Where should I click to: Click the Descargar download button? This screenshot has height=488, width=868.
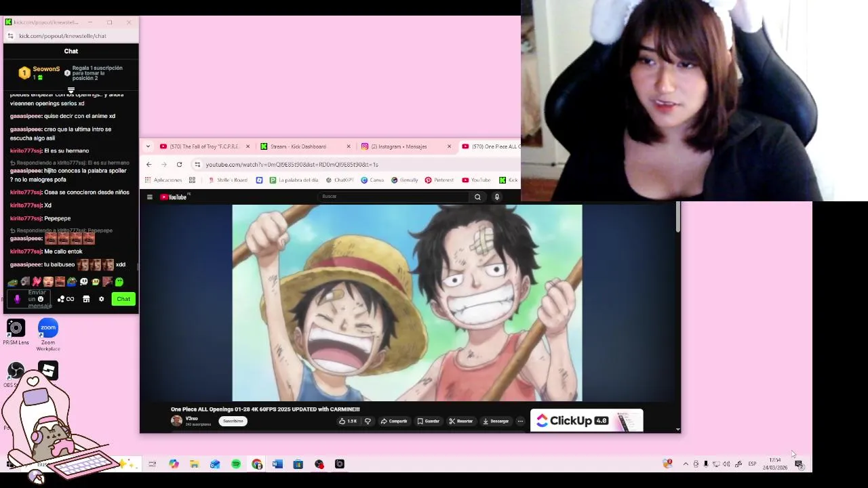496,421
